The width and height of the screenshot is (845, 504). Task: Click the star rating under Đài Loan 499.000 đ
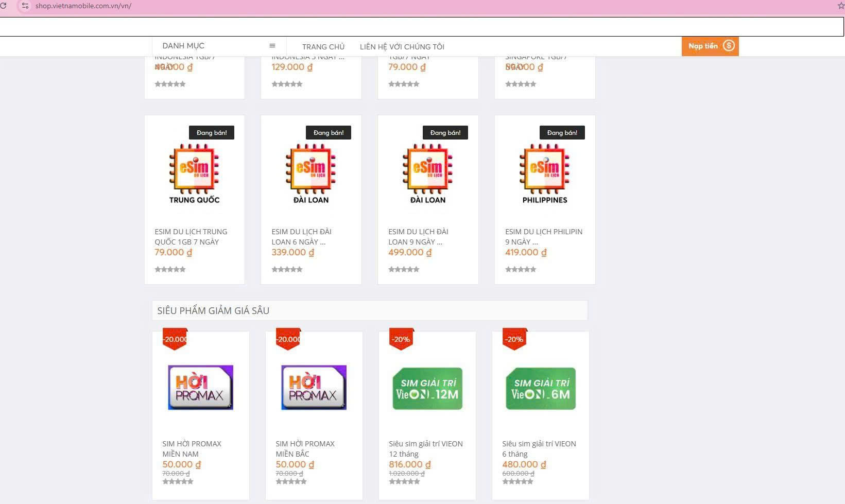coord(404,269)
